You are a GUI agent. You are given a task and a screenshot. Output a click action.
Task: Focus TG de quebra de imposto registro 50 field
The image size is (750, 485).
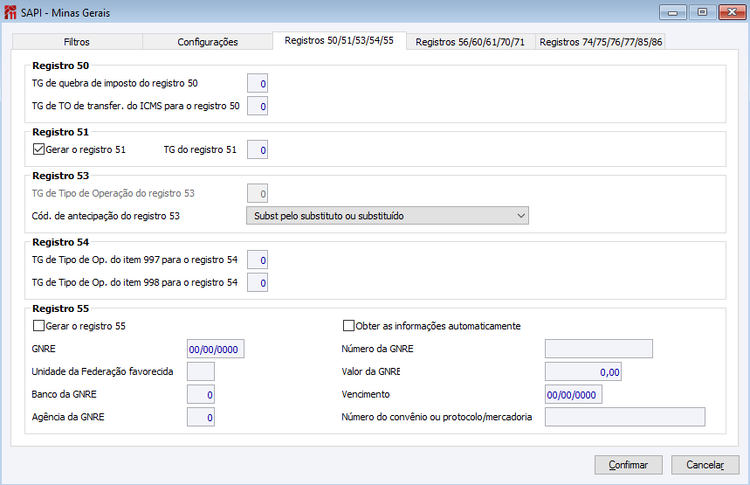point(257,84)
